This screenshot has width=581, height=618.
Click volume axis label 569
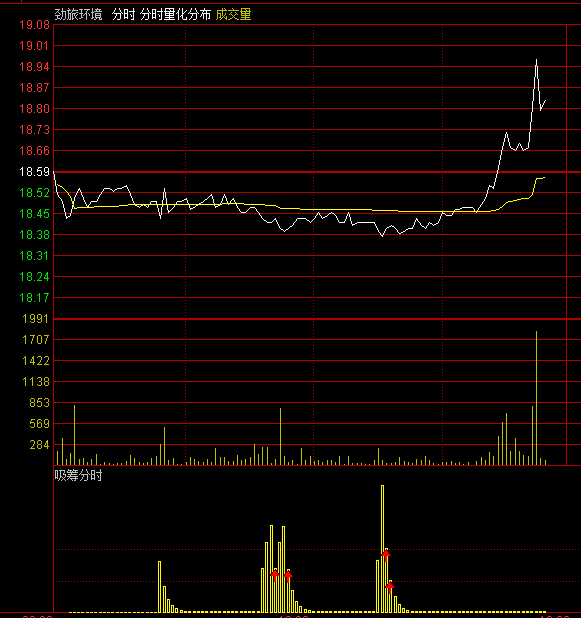(x=39, y=424)
